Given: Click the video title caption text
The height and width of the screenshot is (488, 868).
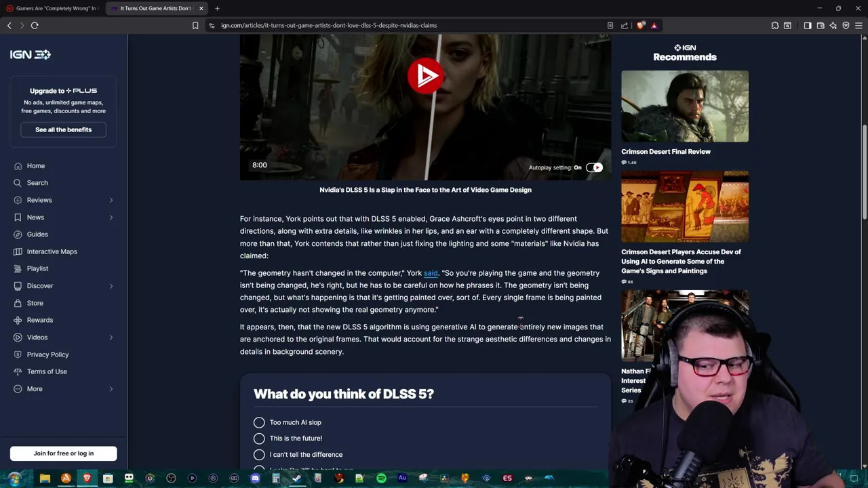Looking at the screenshot, I should 425,190.
